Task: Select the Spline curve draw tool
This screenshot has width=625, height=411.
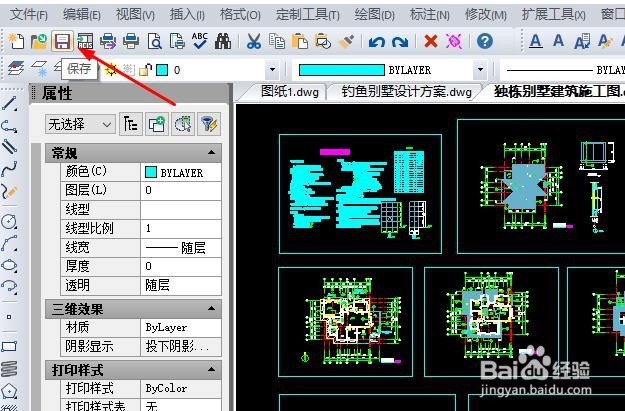Action: pyautogui.click(x=10, y=169)
